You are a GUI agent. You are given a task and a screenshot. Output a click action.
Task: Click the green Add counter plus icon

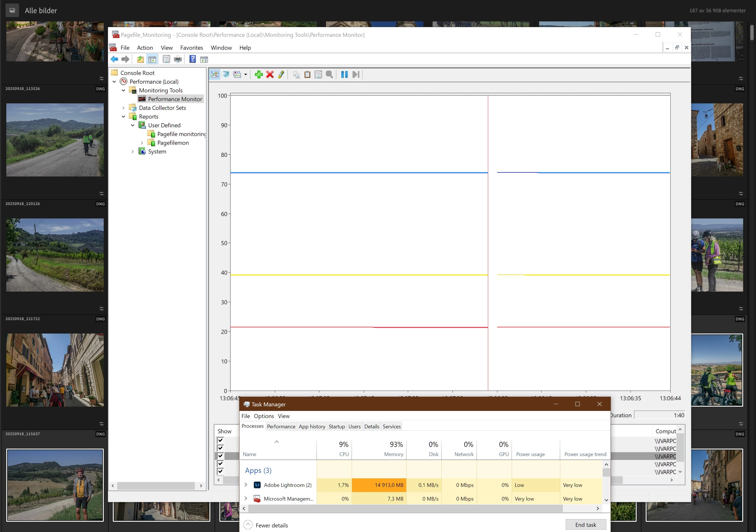click(x=259, y=75)
